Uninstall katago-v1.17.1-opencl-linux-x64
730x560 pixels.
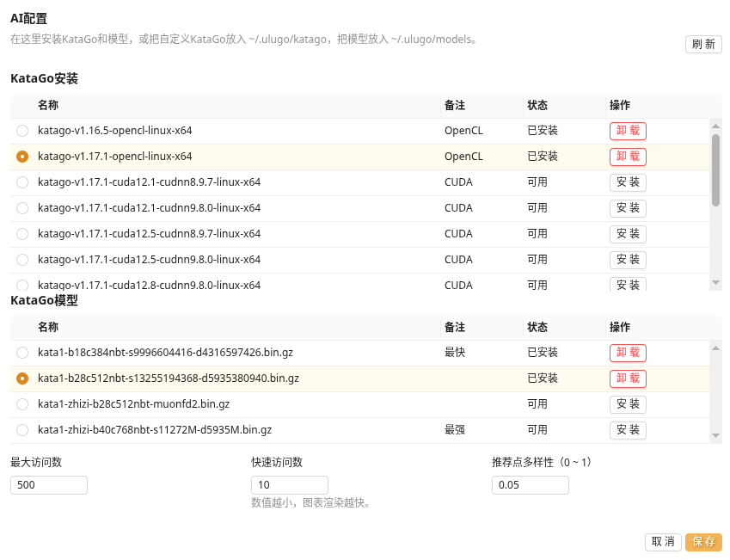click(x=628, y=157)
